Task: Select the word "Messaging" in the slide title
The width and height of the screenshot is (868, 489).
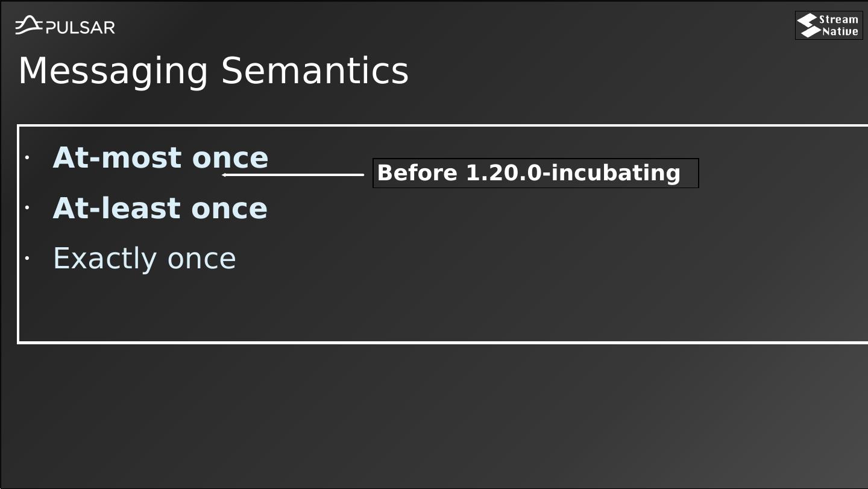Action: pyautogui.click(x=113, y=71)
